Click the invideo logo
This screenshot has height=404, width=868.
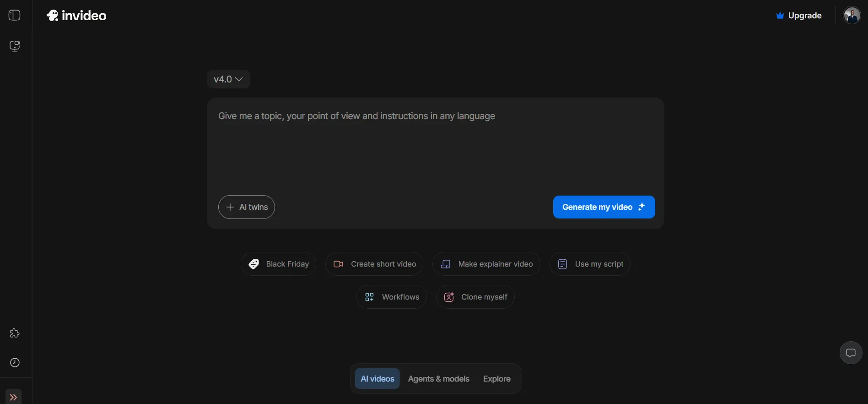pyautogui.click(x=76, y=16)
